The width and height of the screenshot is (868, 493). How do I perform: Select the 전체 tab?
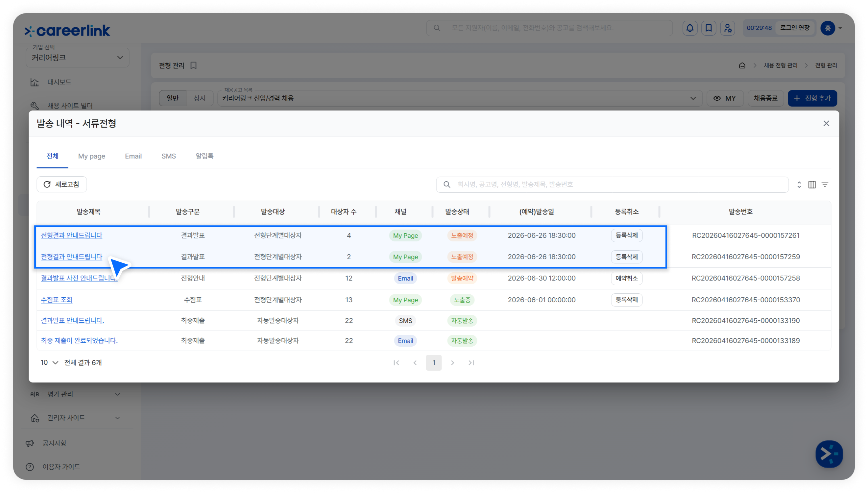[x=53, y=156]
